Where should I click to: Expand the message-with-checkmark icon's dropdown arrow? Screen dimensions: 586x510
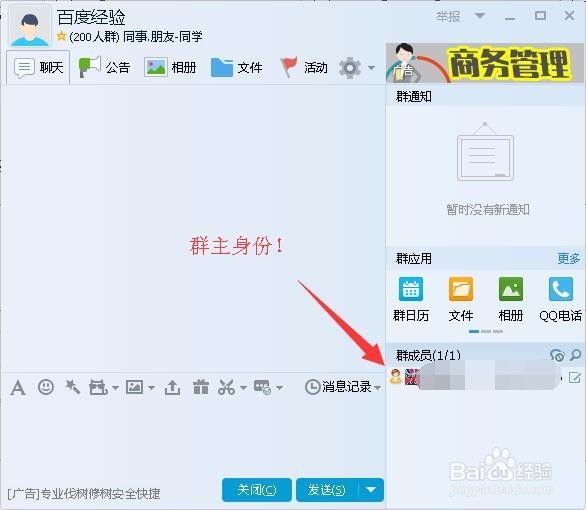click(x=279, y=388)
